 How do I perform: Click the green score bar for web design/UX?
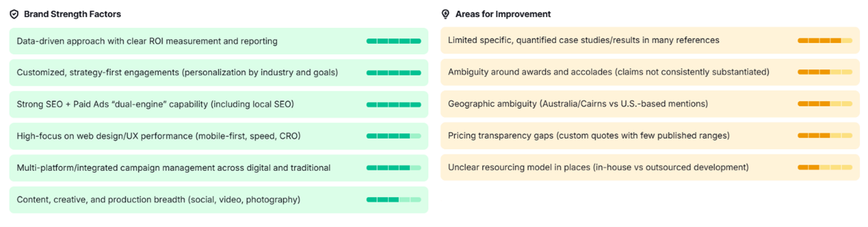pyautogui.click(x=394, y=136)
